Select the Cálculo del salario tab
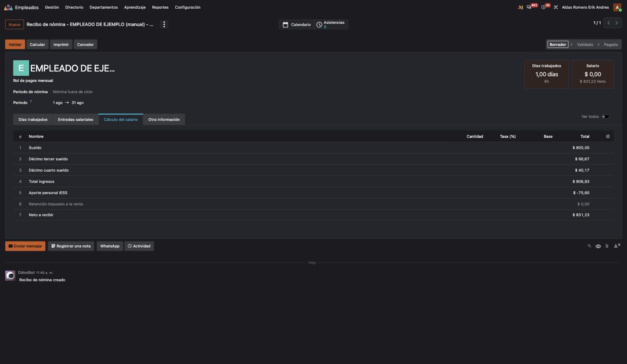This screenshot has width=627, height=364. (x=121, y=120)
